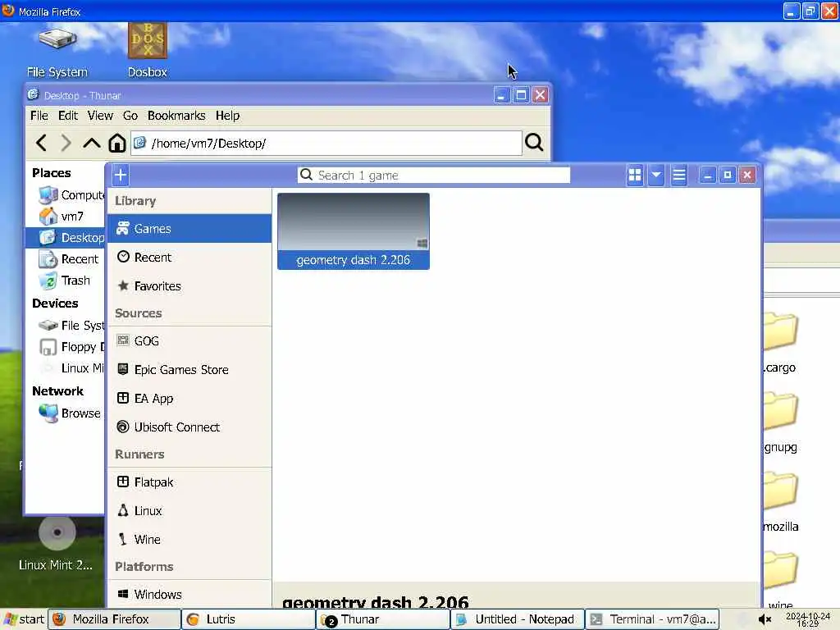Screen dimensions: 840x630
Task: Switch to Lutris in taskbar
Action: click(249, 619)
